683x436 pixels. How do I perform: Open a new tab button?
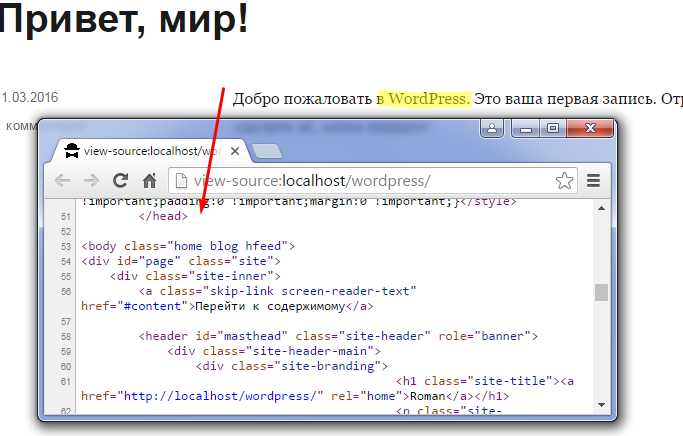coord(267,152)
